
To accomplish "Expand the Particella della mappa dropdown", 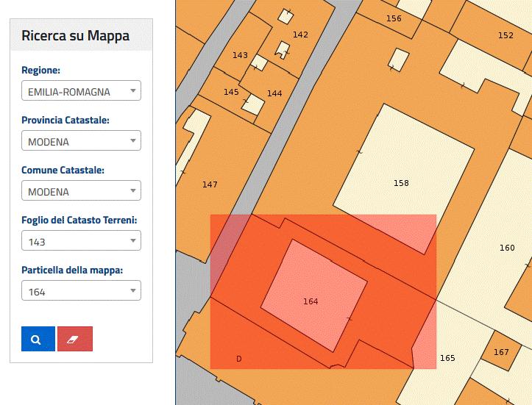I will [81, 290].
